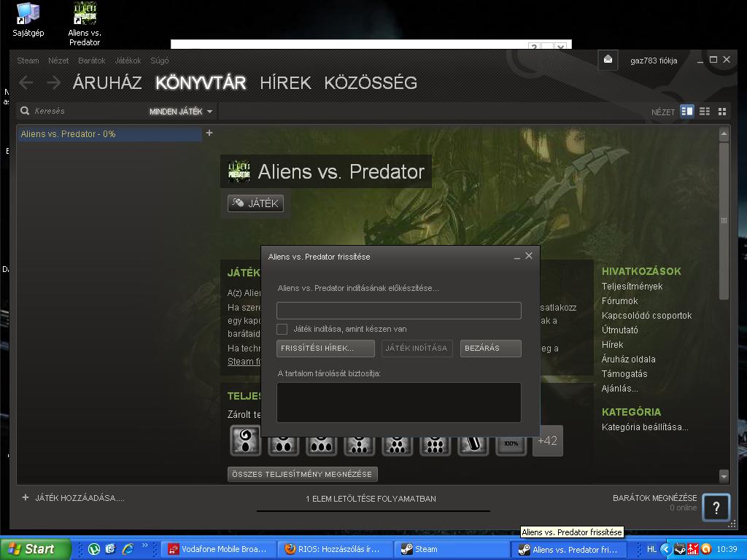The image size is (747, 560).
Task: Expand quick launch chevron
Action: (x=145, y=545)
